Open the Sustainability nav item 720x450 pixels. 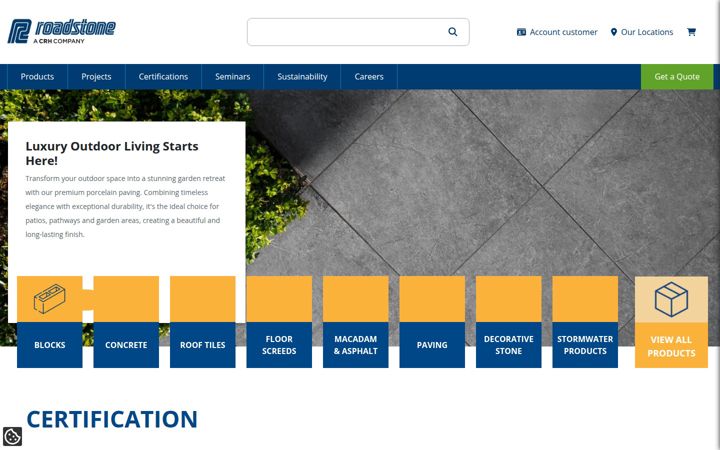click(302, 77)
